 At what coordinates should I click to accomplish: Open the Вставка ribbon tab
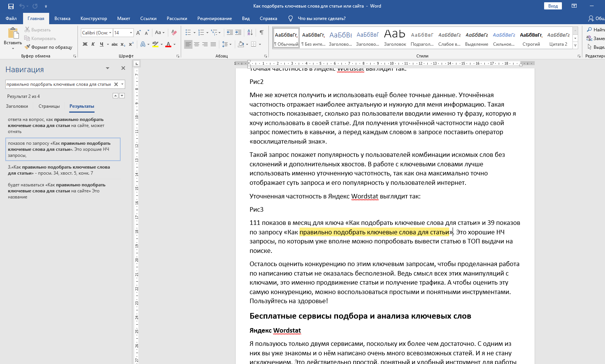[x=62, y=19]
